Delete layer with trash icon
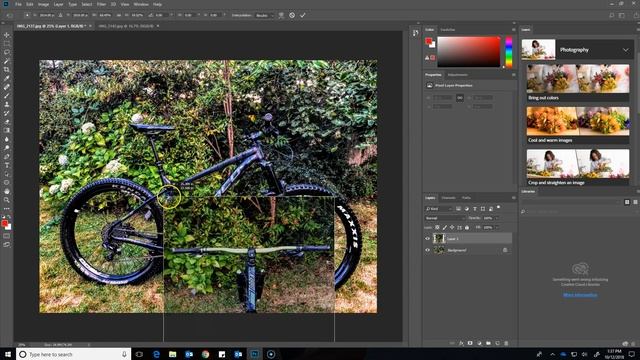This screenshot has width=640, height=360. click(x=506, y=343)
